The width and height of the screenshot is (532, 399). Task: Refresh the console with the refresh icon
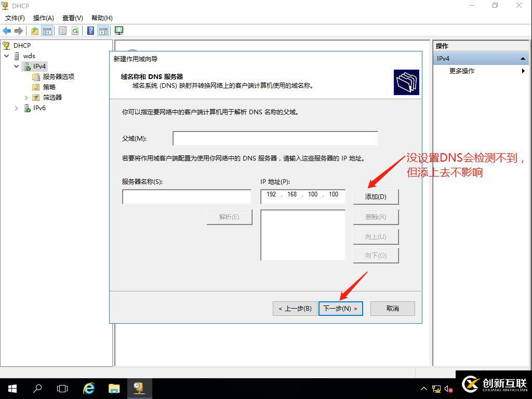75,30
